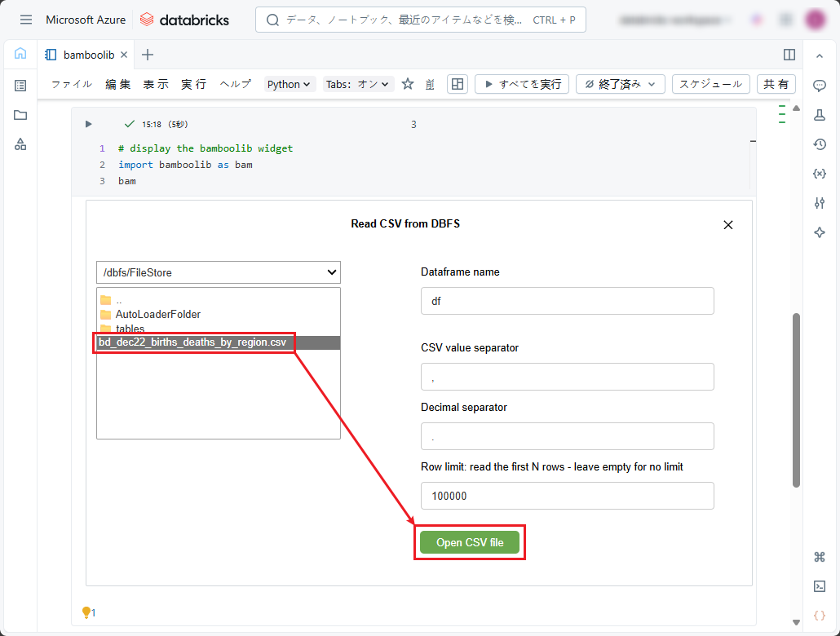
Task: Open the ファイル menu
Action: click(x=71, y=84)
